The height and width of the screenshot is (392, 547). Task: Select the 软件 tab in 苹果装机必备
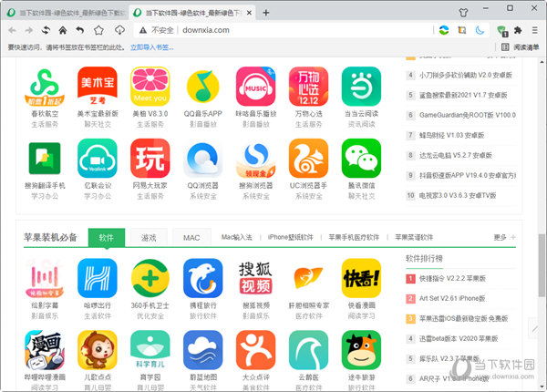107,238
